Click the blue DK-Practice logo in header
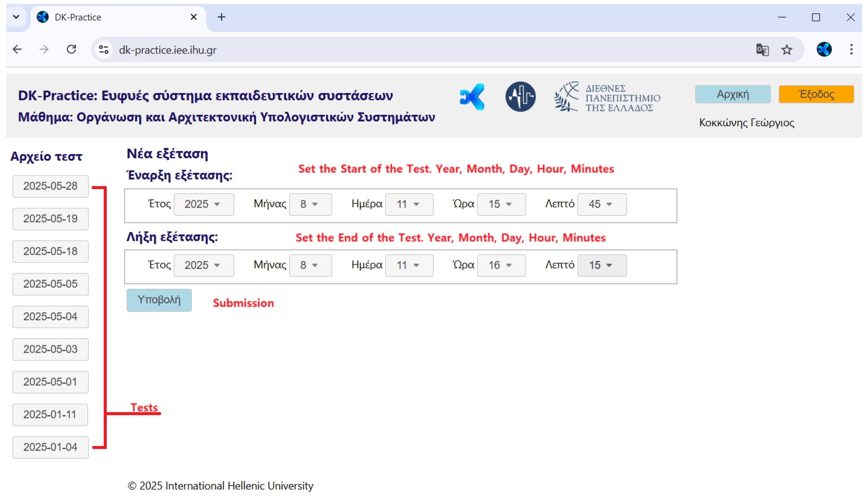The width and height of the screenshot is (868, 498). pos(472,97)
